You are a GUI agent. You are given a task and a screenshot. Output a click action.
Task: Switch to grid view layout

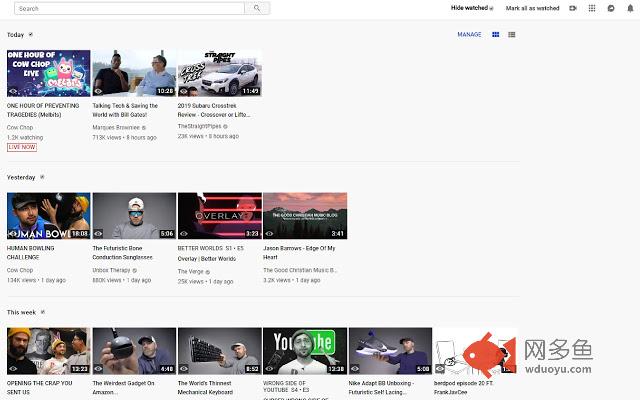pyautogui.click(x=496, y=35)
